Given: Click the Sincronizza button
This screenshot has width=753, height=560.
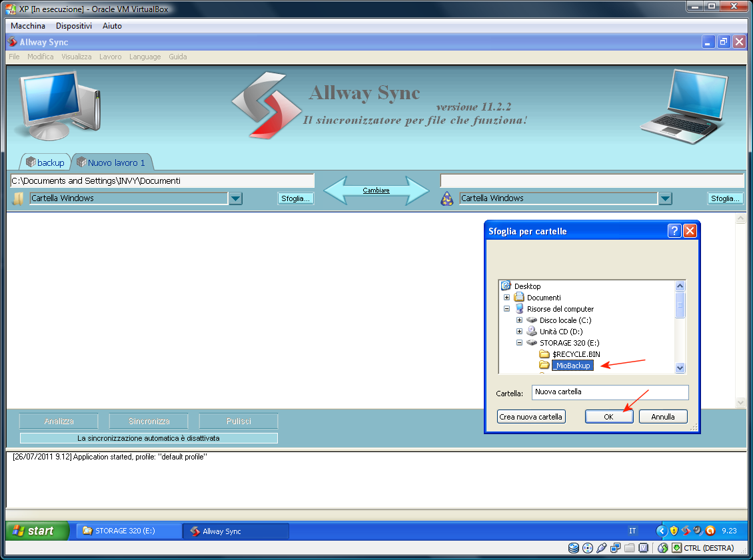Looking at the screenshot, I should pyautogui.click(x=149, y=421).
